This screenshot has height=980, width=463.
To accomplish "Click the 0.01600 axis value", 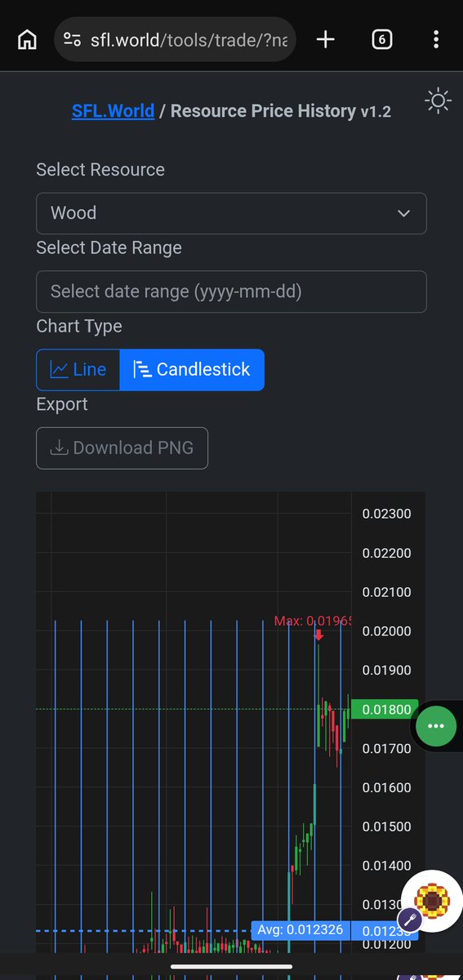I will pyautogui.click(x=386, y=788).
